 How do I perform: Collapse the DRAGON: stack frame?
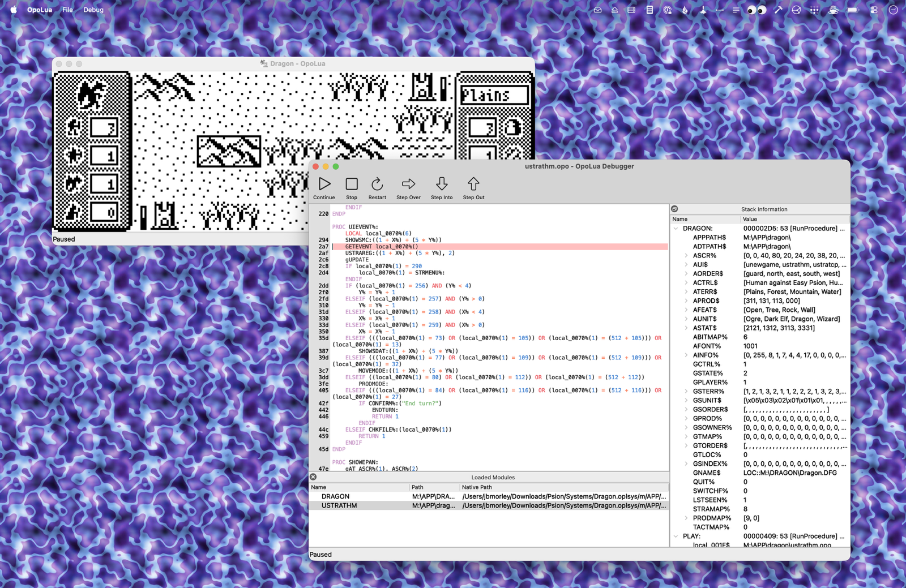pyautogui.click(x=676, y=229)
